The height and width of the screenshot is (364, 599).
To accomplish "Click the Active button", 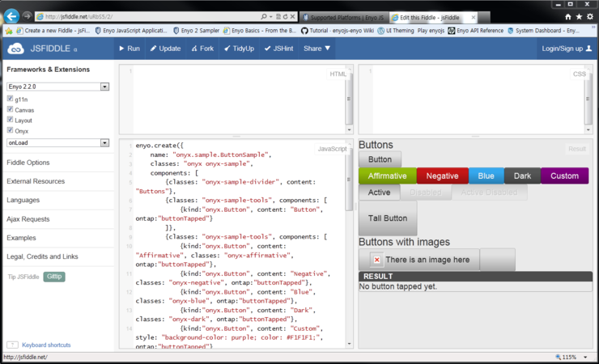I will coord(379,193).
